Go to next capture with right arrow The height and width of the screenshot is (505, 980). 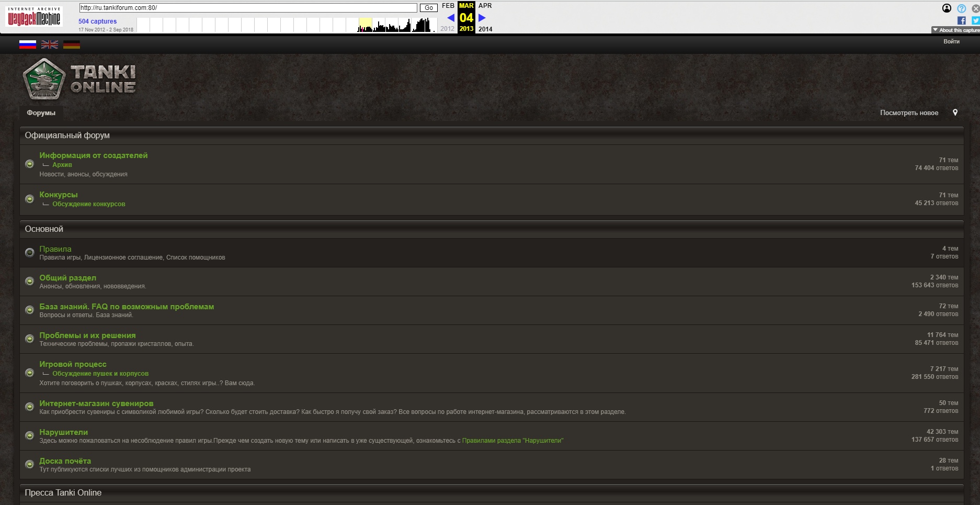point(482,17)
